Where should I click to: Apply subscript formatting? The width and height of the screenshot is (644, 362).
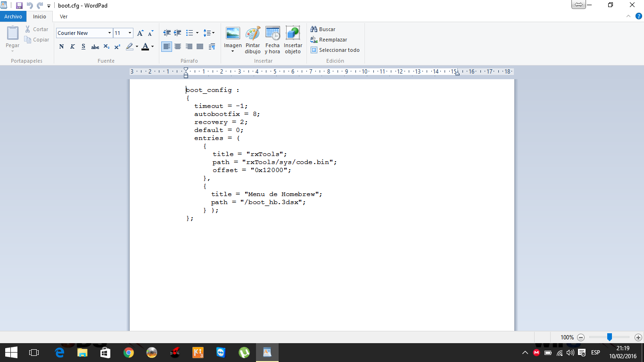pyautogui.click(x=106, y=47)
